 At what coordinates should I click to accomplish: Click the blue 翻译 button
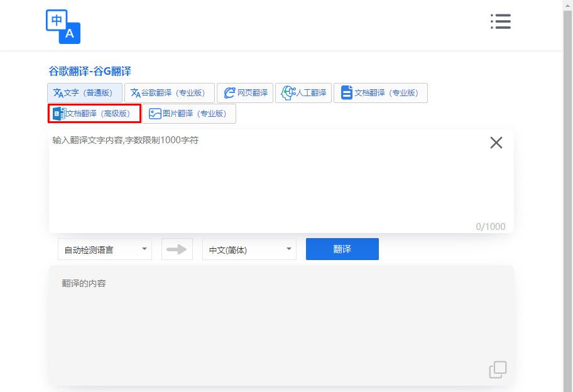coord(342,249)
